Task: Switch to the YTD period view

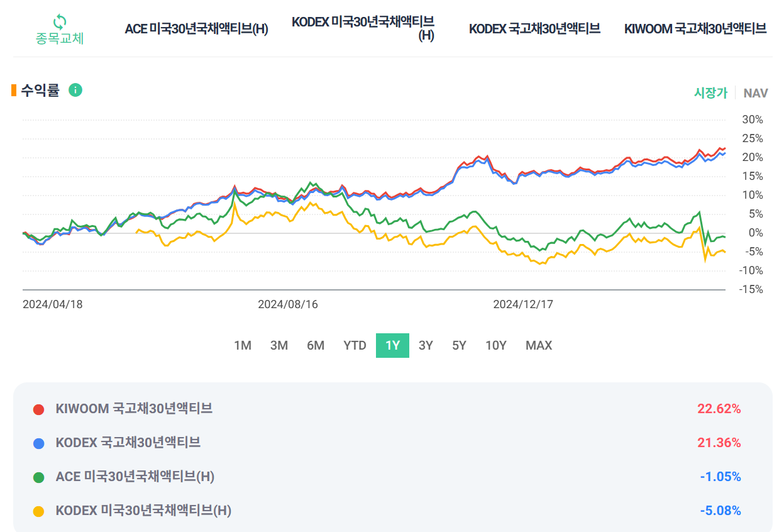Action: click(354, 345)
